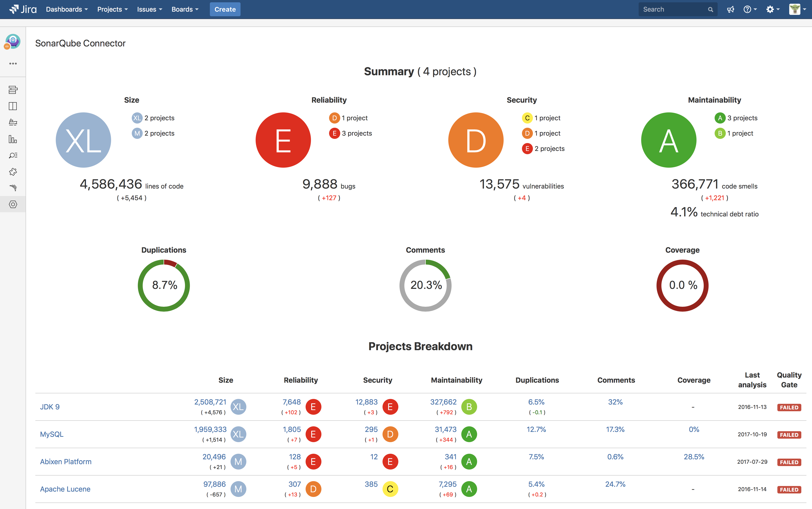The image size is (812, 509).
Task: Click MySQL duplications value 12.7%
Action: 536,429
